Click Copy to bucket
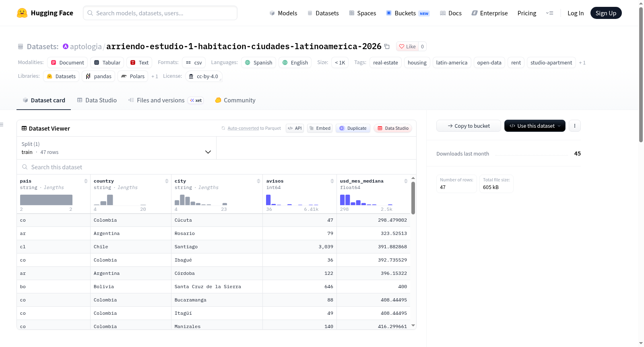 (x=469, y=126)
